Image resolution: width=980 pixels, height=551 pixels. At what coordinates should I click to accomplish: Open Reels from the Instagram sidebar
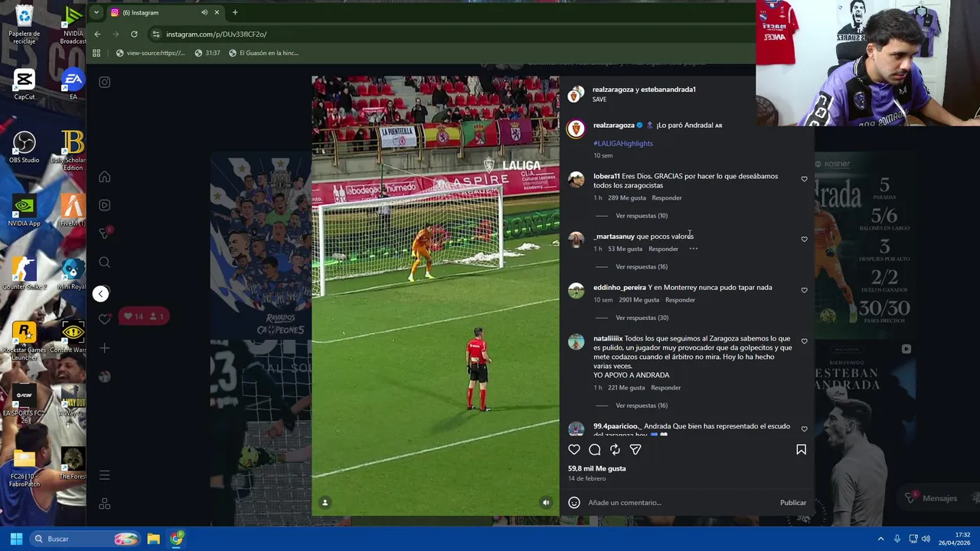pyautogui.click(x=105, y=205)
